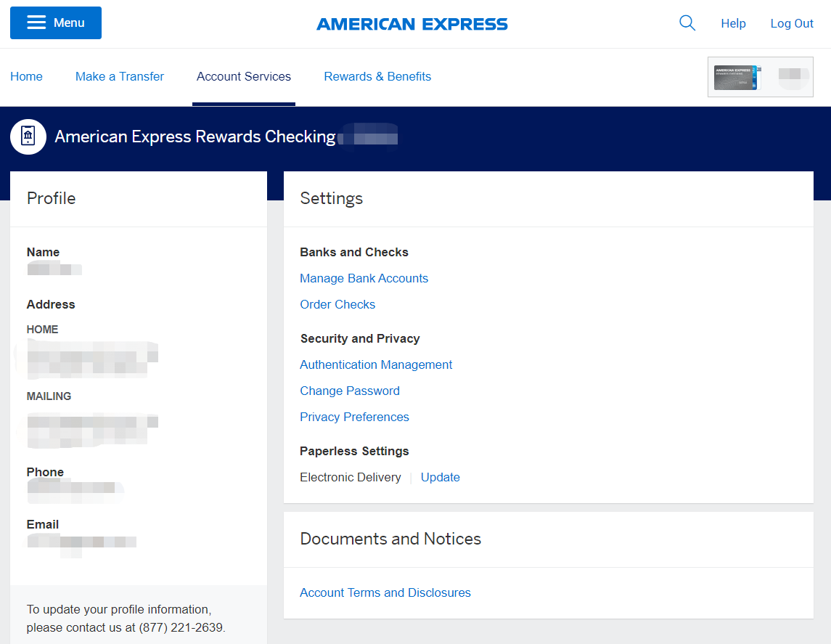
Task: Log Out of the account
Action: 792,23
